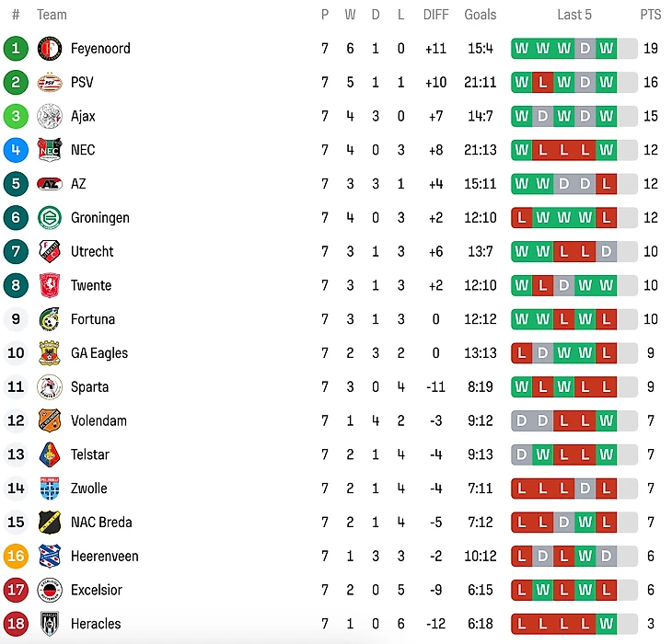Open the AZ team logo
This screenshot has width=672, height=644.
(50, 184)
